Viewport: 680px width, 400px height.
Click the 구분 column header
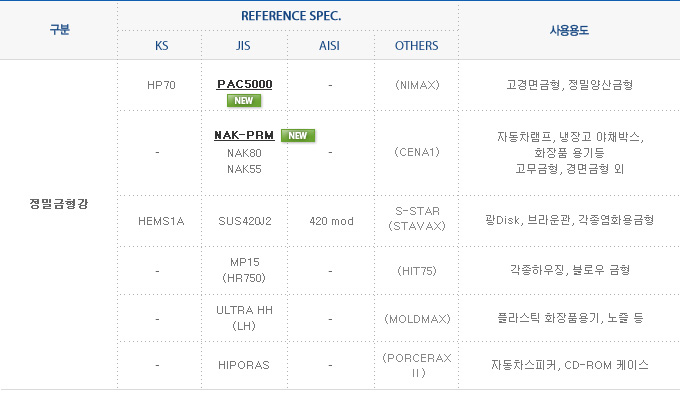point(59,30)
